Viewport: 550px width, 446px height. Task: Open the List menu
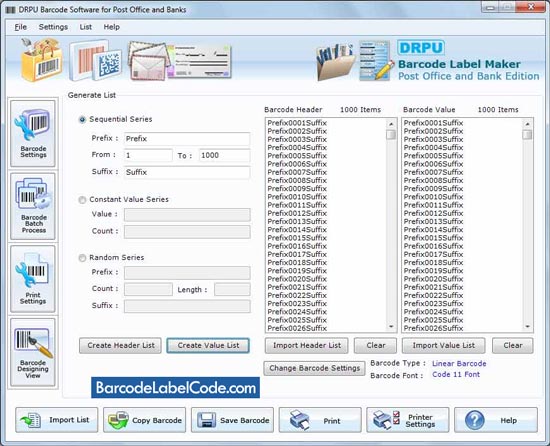(x=86, y=27)
